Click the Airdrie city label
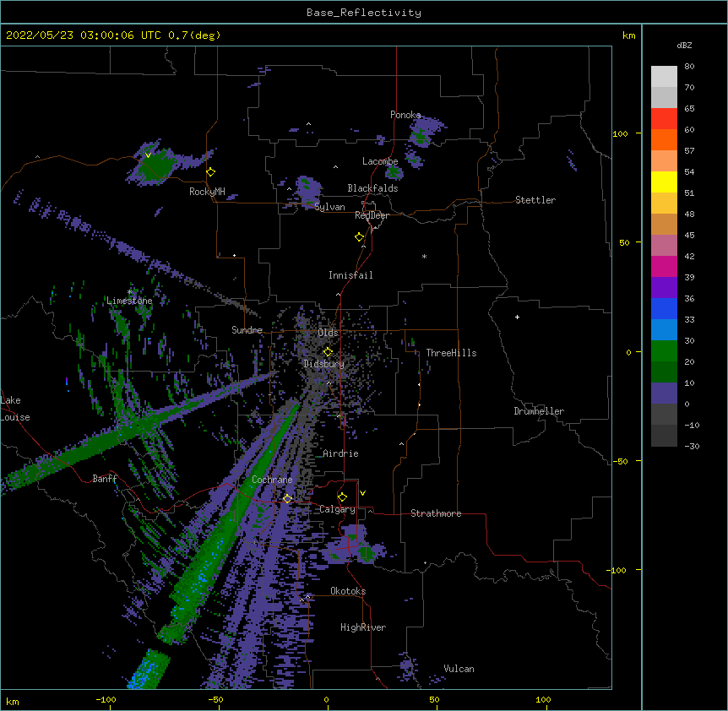The height and width of the screenshot is (711, 728). click(341, 453)
